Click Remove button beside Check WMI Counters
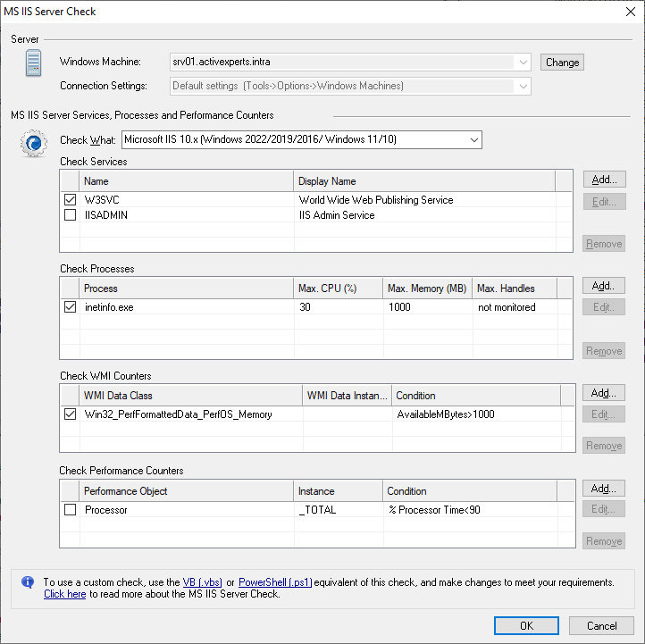 click(x=603, y=446)
